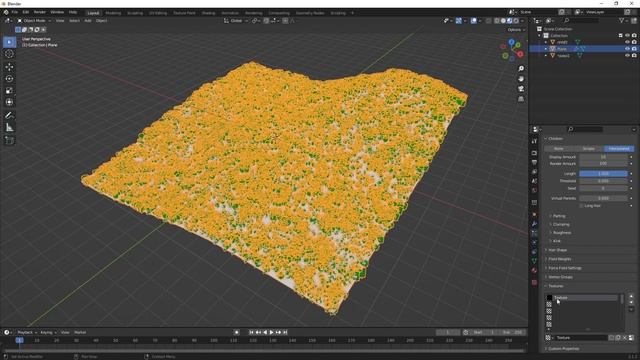Toggle viewport overlays button
This screenshot has width=640, height=360.
[473, 20]
